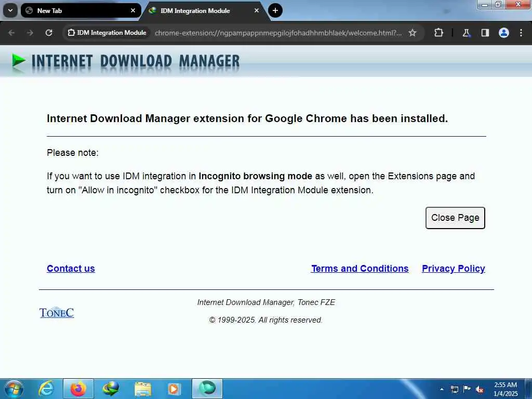Focus the chrome-extension address bar URL
The width and height of the screenshot is (532, 399).
(278, 33)
